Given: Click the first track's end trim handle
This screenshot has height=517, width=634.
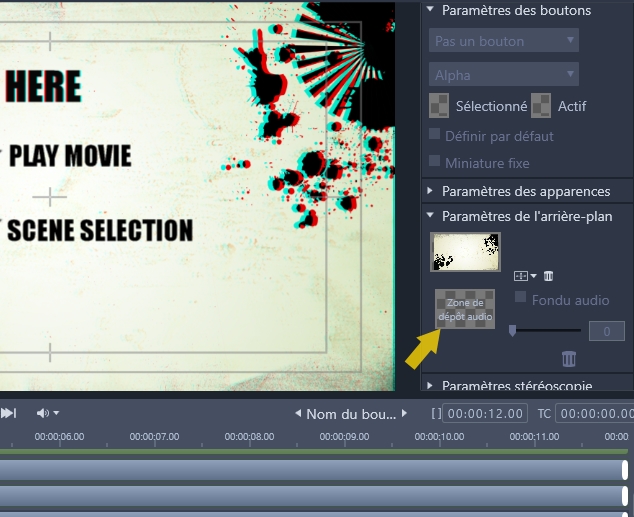Looking at the screenshot, I should coord(625,470).
